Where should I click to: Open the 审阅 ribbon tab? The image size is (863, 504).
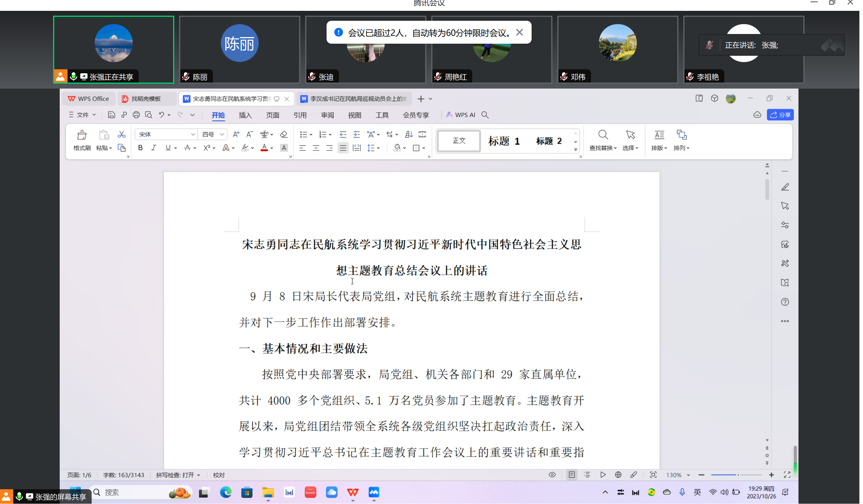point(327,115)
